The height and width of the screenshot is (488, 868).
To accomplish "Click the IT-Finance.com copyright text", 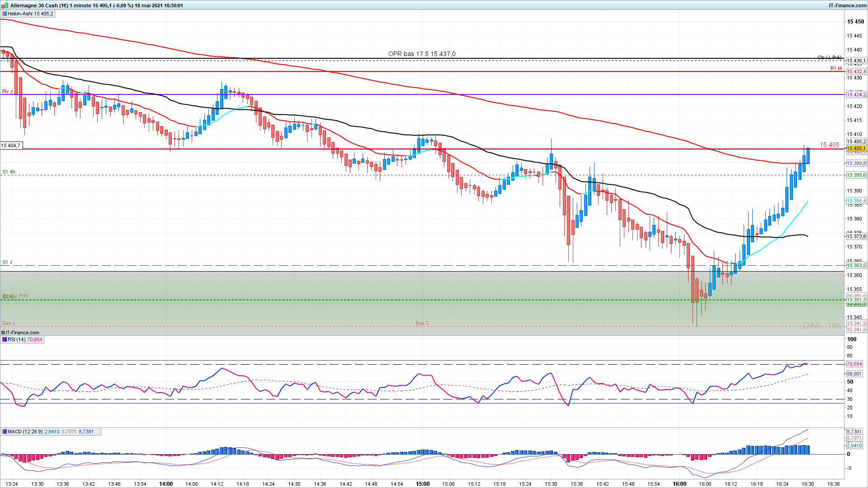I will coord(20,333).
